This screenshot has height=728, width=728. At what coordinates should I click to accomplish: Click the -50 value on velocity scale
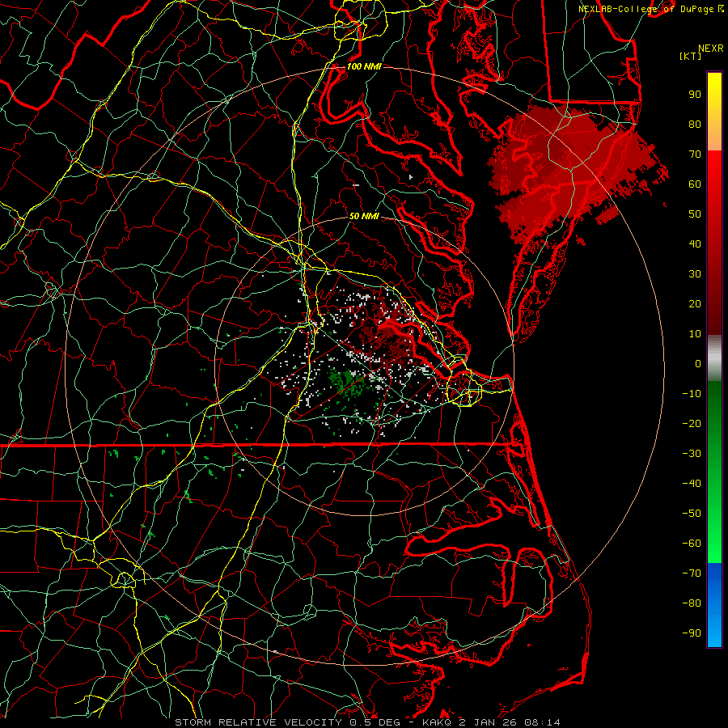692,514
